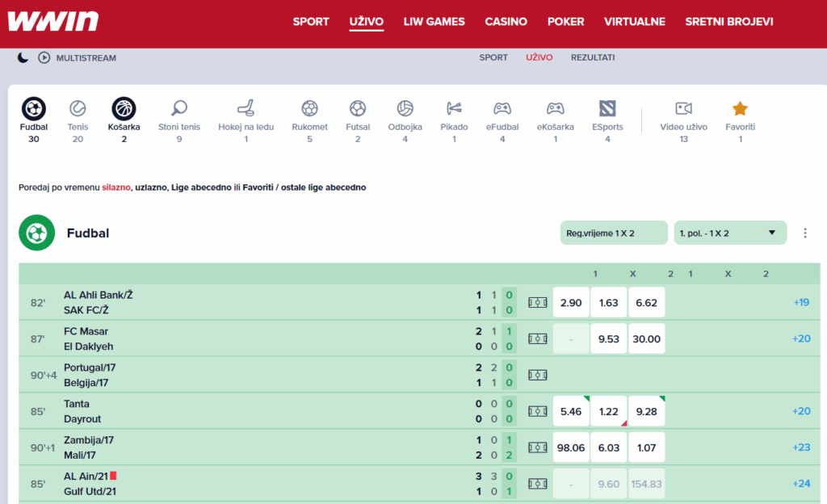Select Stoni tenis sport icon

tap(179, 108)
